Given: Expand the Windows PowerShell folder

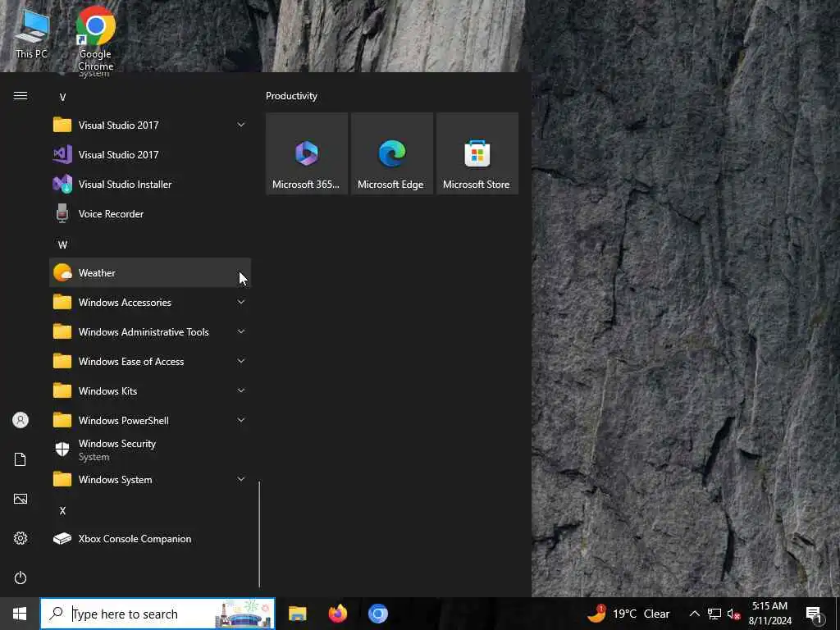Looking at the screenshot, I should tap(150, 420).
